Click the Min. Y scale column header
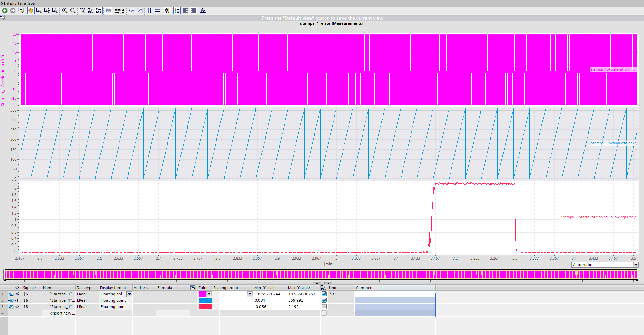Image resolution: width=644 pixels, height=335 pixels. click(265, 288)
